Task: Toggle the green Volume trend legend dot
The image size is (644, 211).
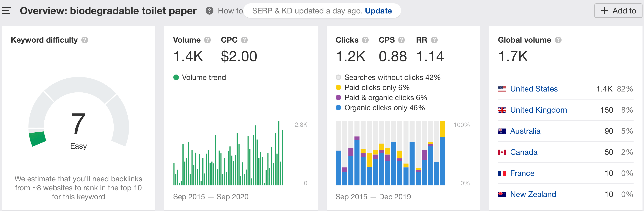Action: (176, 77)
